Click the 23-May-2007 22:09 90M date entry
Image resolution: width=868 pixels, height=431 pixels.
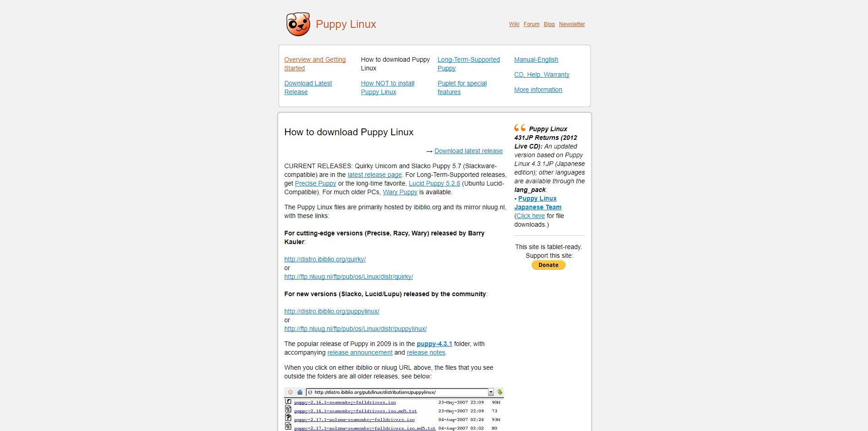469,402
